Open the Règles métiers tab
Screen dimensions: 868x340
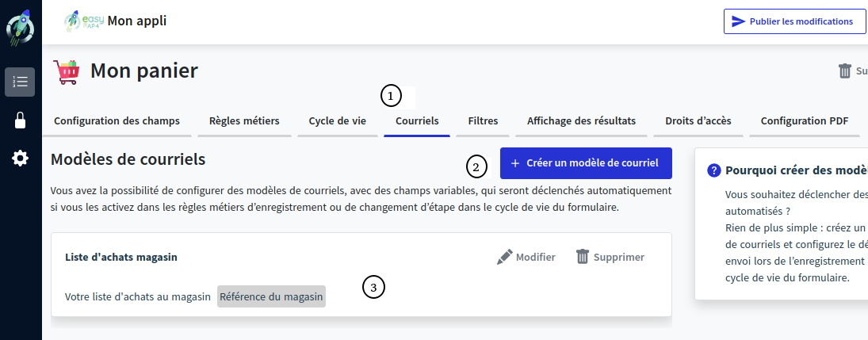click(244, 121)
